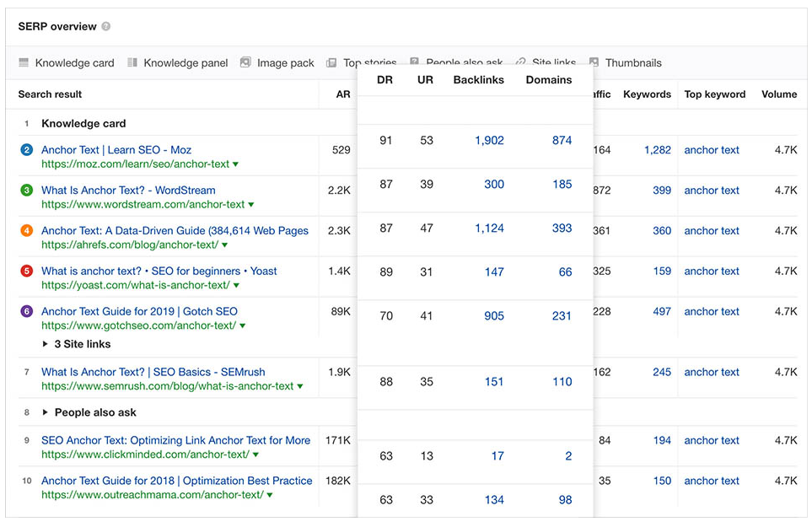Click the https://moz.com/learn/seo/anchor-text URL
The image size is (812, 527).
point(135,164)
